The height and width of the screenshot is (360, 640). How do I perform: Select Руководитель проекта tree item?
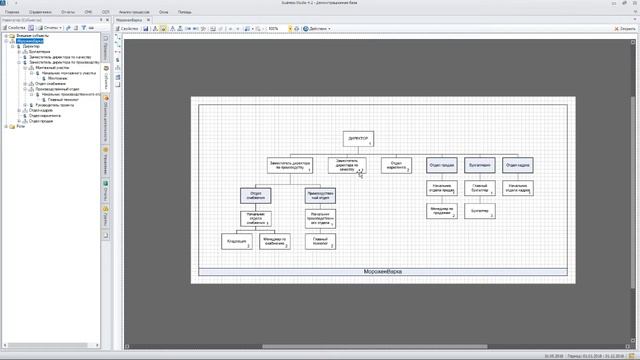(x=55, y=105)
